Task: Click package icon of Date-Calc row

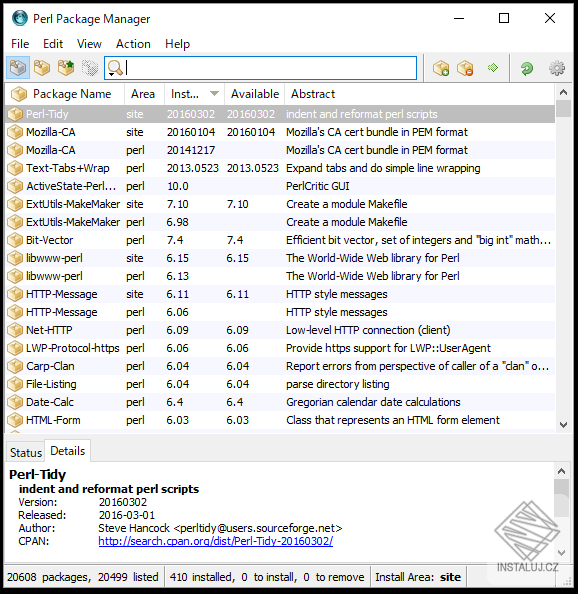Action: point(15,402)
